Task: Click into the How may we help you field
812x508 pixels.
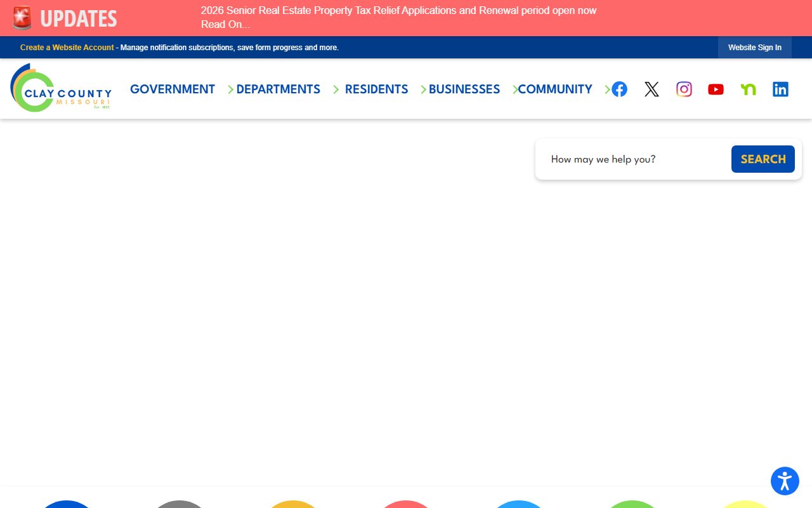Action: pyautogui.click(x=636, y=159)
